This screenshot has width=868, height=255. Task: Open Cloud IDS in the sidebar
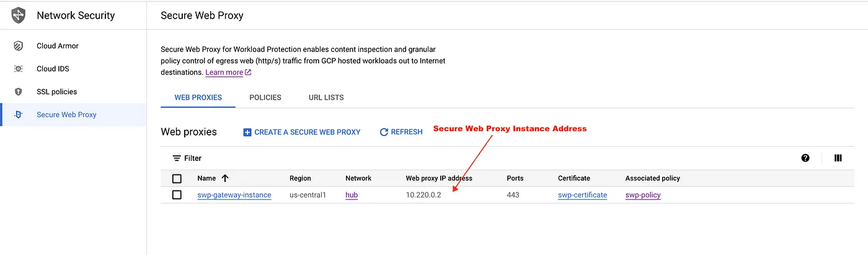click(73, 69)
